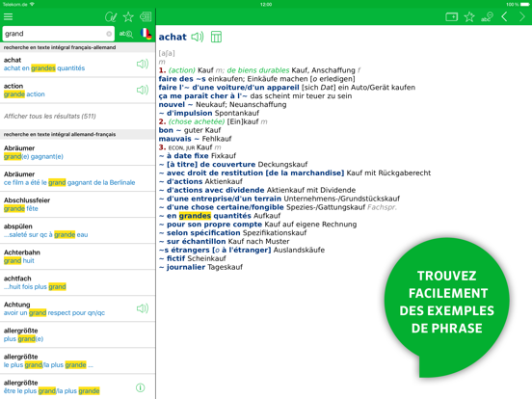Go back to previous entry
532x399 pixels.
coord(504,16)
